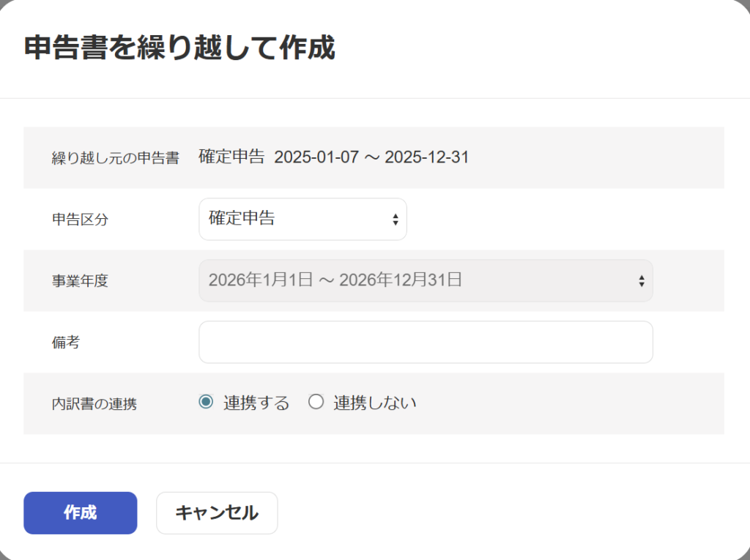
Task: Click the 作成 button
Action: point(81,513)
